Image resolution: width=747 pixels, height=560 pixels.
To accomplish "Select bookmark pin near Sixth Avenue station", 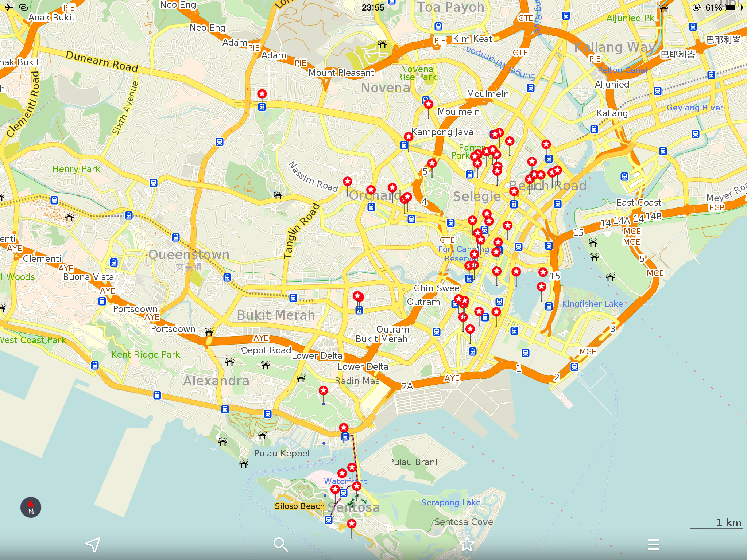I will (x=262, y=94).
